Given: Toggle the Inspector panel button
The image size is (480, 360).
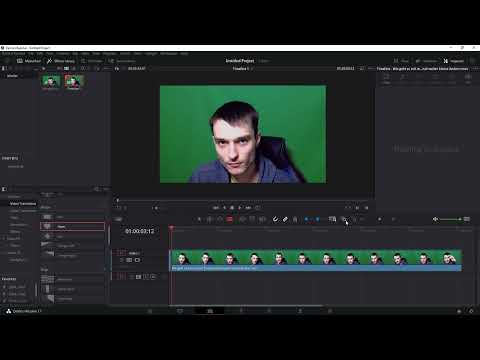Looking at the screenshot, I should coord(454,61).
